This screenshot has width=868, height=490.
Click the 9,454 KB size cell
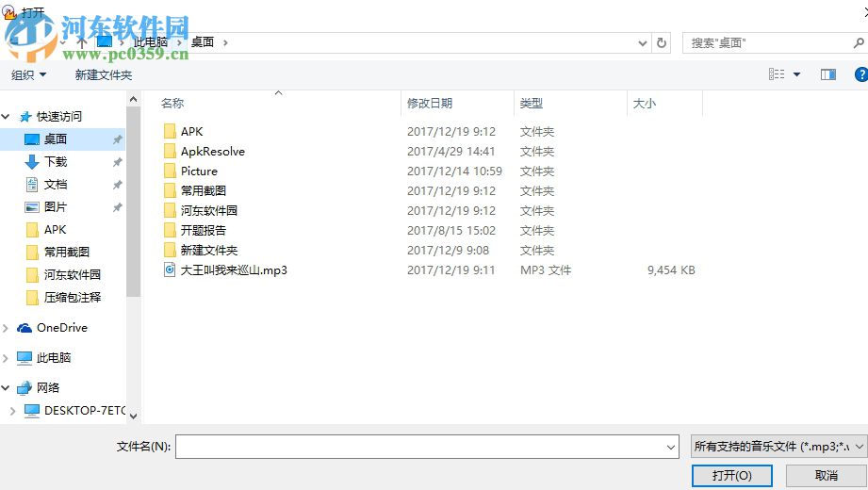click(x=671, y=270)
